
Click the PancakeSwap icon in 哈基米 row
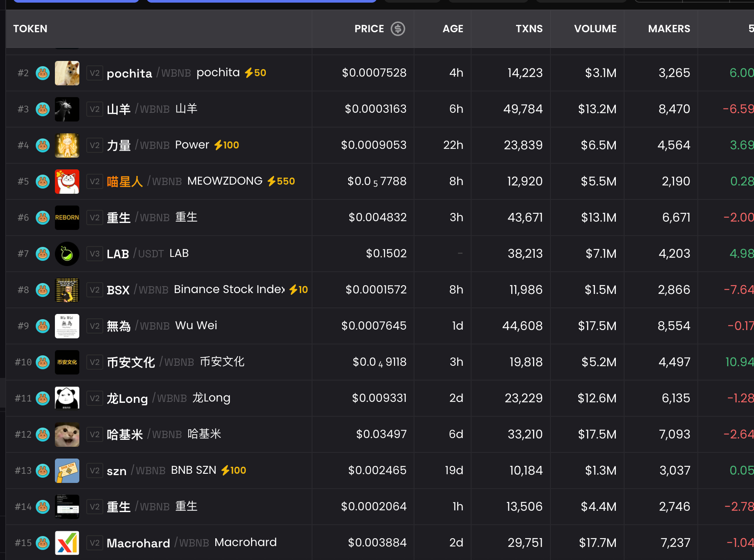click(x=43, y=434)
